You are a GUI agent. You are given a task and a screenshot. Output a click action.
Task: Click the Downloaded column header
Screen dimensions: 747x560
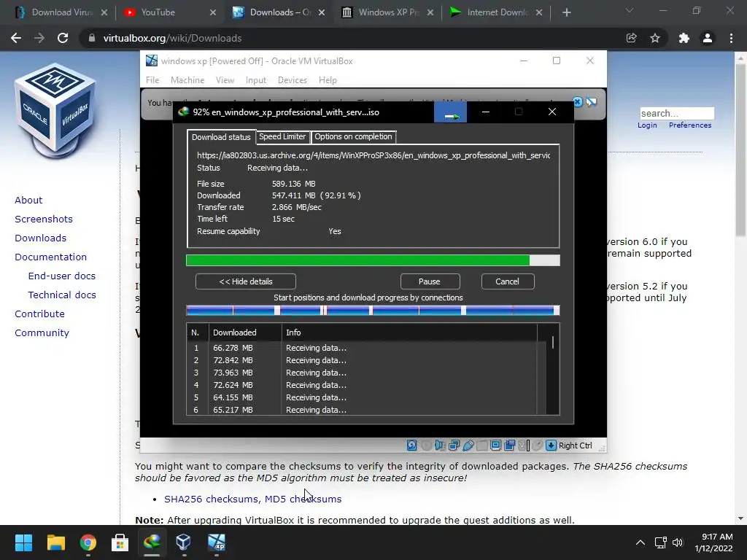245,332
